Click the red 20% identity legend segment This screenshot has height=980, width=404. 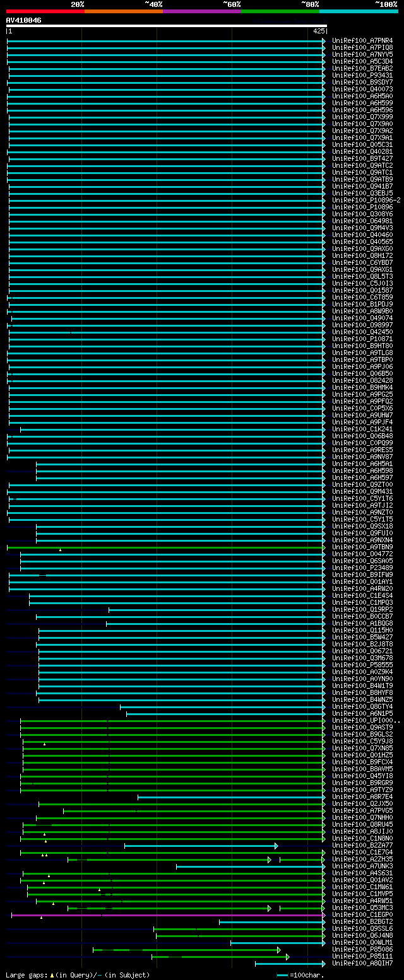pyautogui.click(x=45, y=11)
